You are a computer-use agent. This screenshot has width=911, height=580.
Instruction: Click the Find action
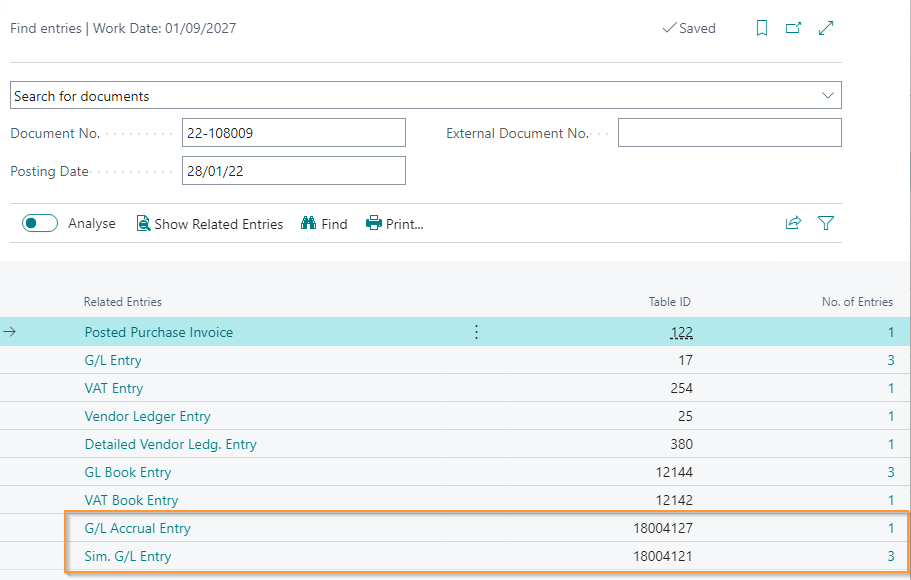click(x=324, y=224)
